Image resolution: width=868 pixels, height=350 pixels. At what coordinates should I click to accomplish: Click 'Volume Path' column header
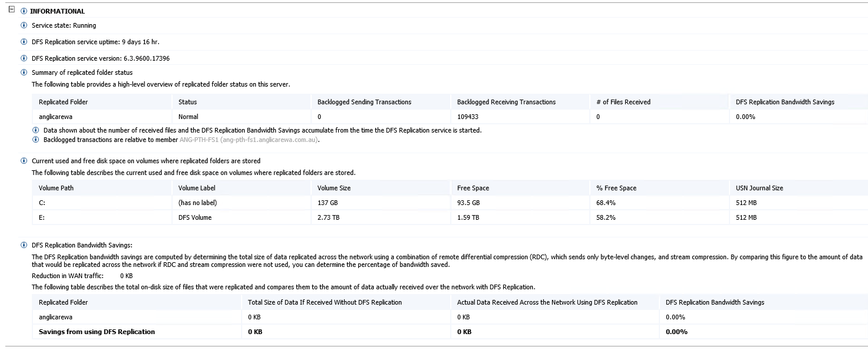(56, 188)
